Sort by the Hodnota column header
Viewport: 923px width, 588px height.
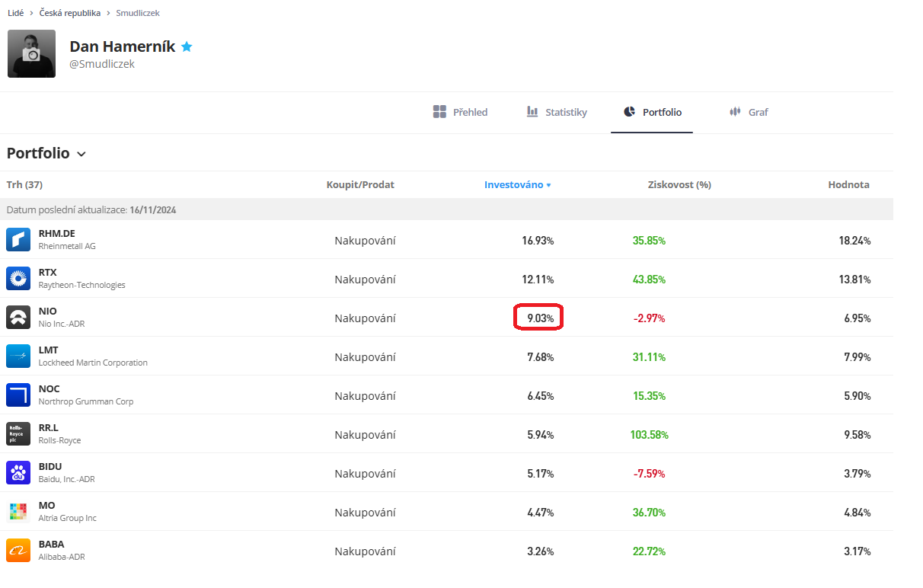(848, 184)
